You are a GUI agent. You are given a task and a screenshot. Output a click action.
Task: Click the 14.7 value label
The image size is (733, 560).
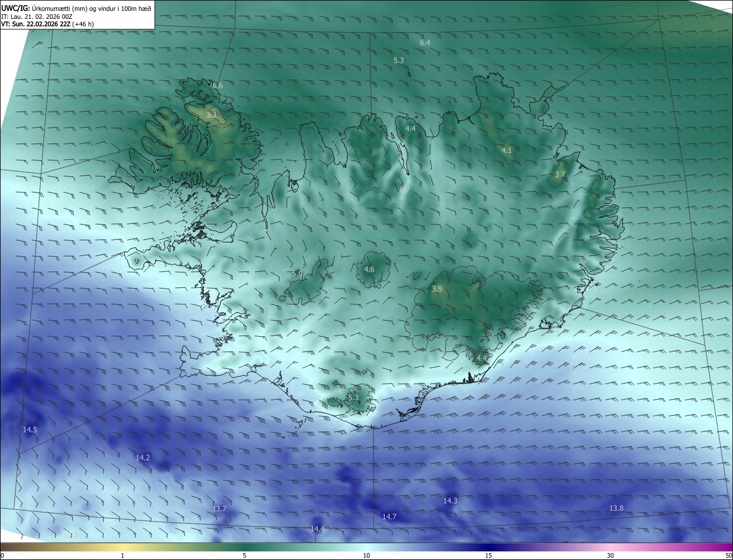click(389, 517)
